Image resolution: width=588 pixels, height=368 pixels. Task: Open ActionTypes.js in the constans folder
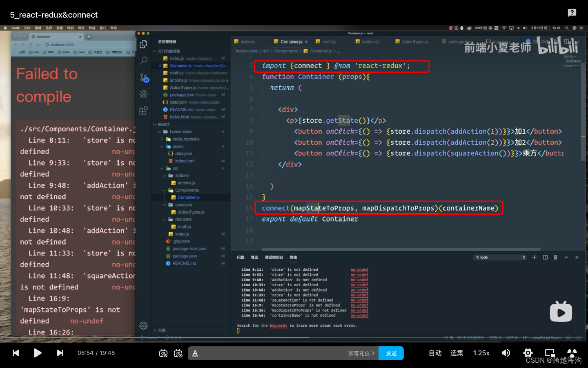coord(191,212)
